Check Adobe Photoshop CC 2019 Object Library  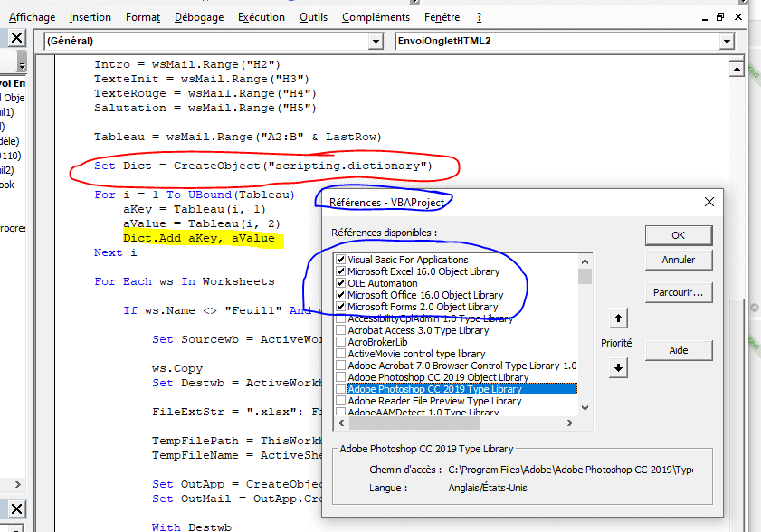[x=340, y=377]
